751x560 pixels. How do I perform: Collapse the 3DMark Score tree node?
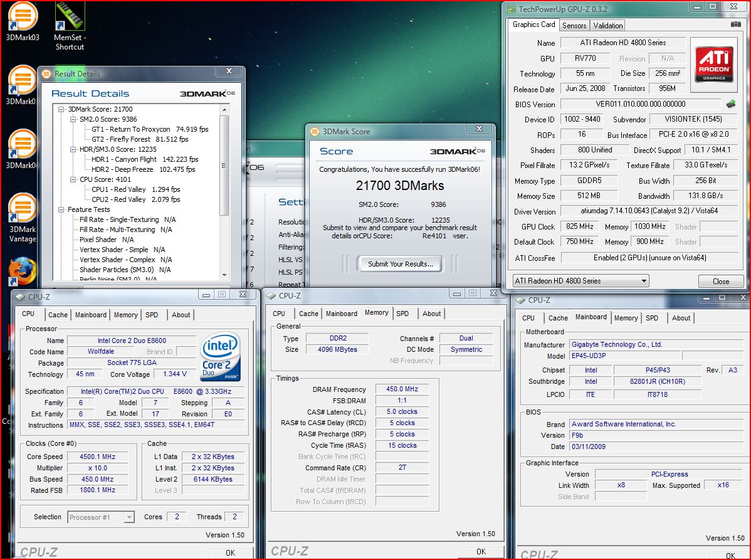tap(61, 109)
